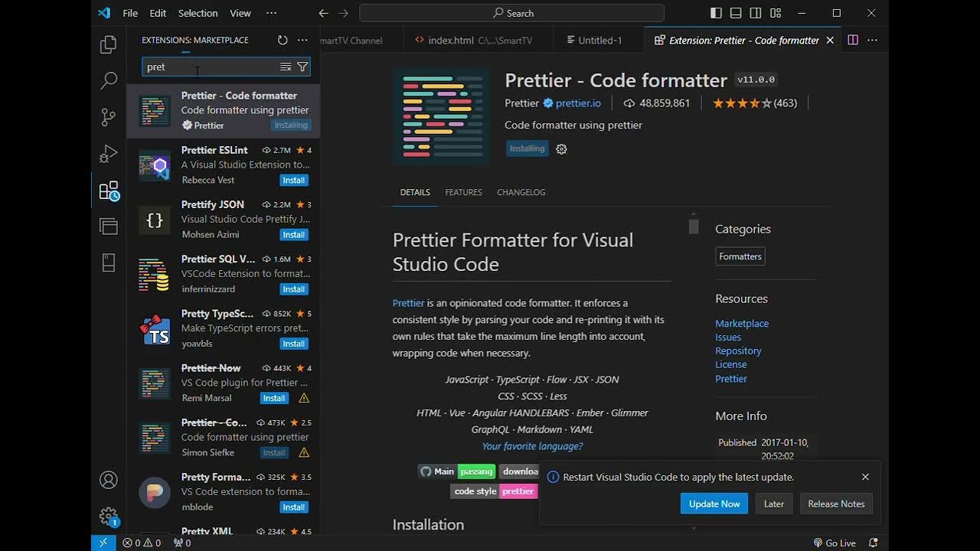The height and width of the screenshot is (551, 980).
Task: Open the remote window status icon
Action: 103,543
